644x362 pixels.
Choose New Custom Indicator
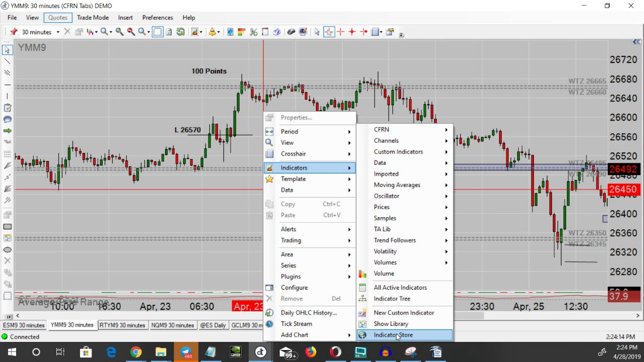pyautogui.click(x=405, y=313)
